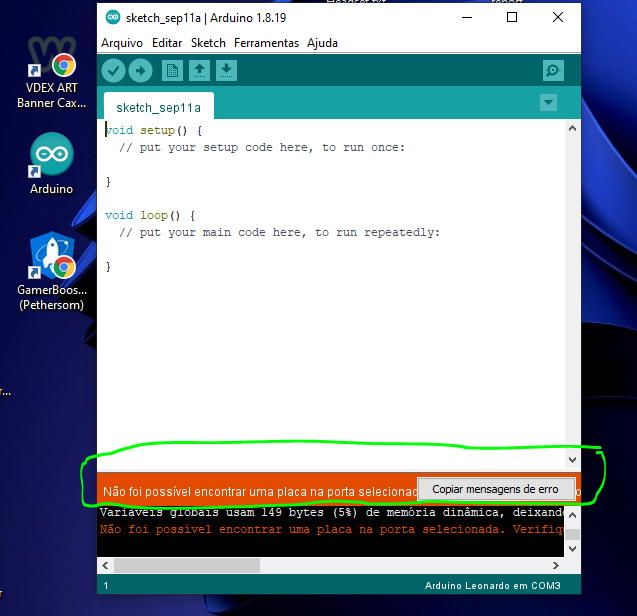The image size is (637, 616).
Task: Click the console scroll right arrow
Action: pyautogui.click(x=556, y=565)
